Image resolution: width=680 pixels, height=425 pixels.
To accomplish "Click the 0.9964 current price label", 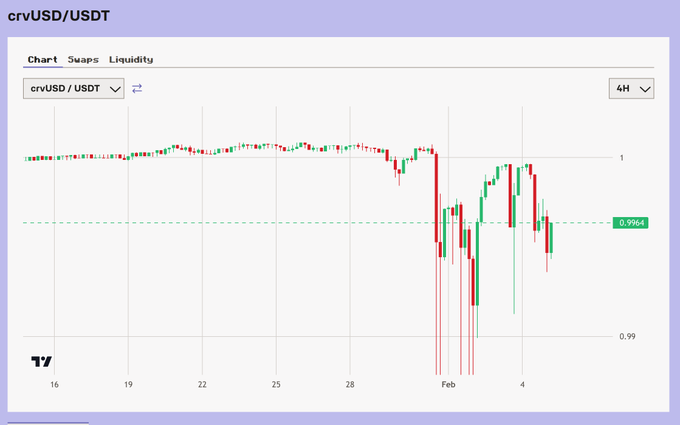I will tap(631, 223).
